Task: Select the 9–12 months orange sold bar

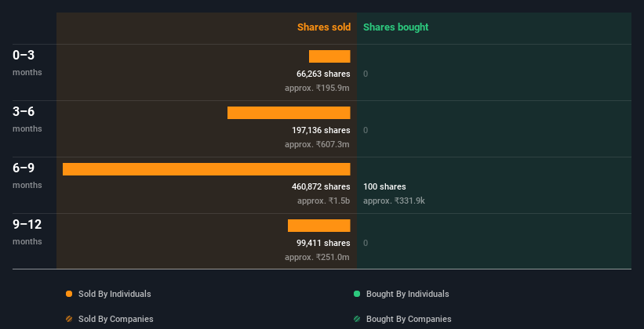Action: (x=318, y=226)
